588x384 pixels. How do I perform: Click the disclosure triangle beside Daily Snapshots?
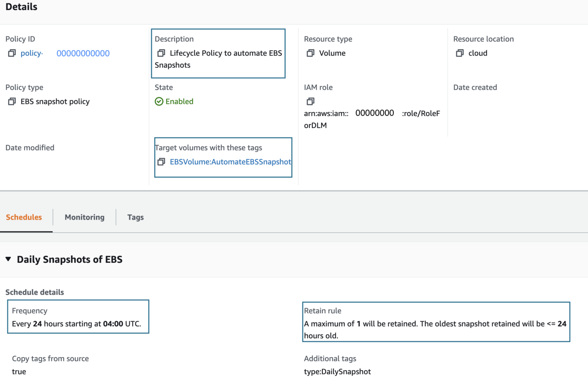pyautogui.click(x=8, y=259)
